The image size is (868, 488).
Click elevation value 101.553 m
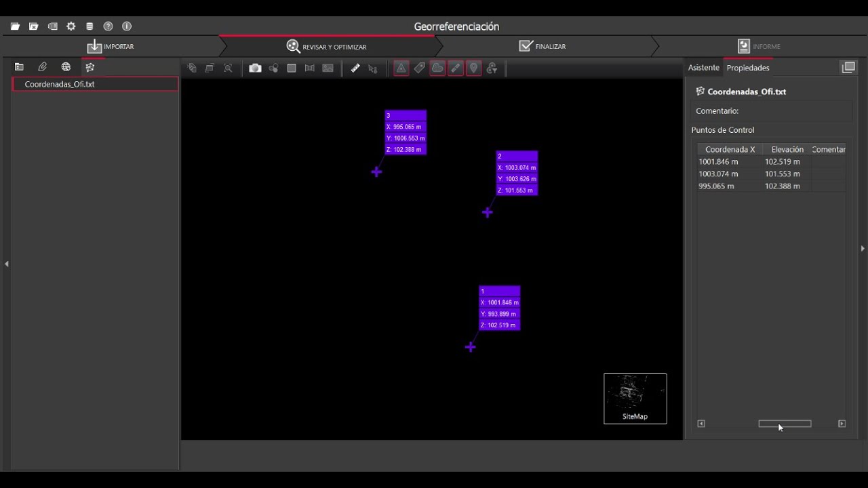tap(783, 174)
